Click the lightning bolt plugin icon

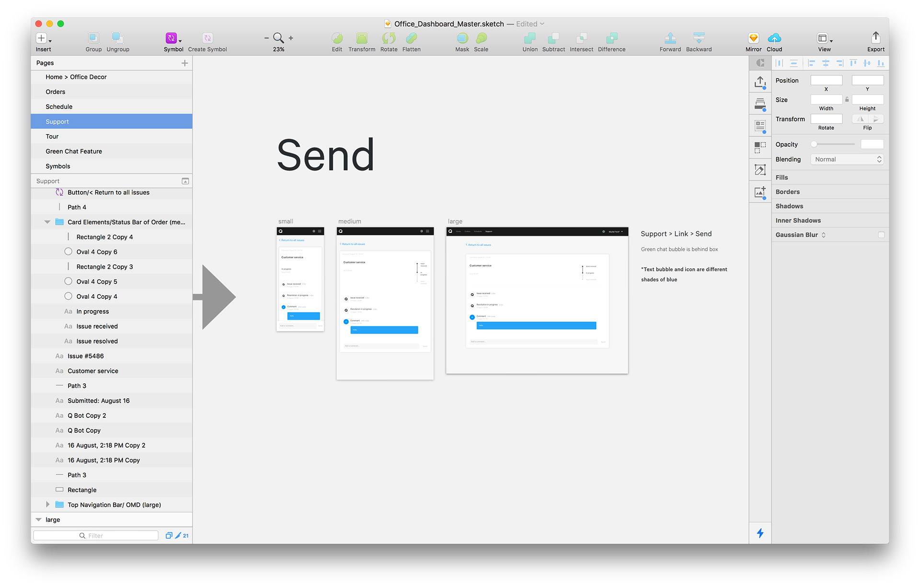pyautogui.click(x=760, y=533)
